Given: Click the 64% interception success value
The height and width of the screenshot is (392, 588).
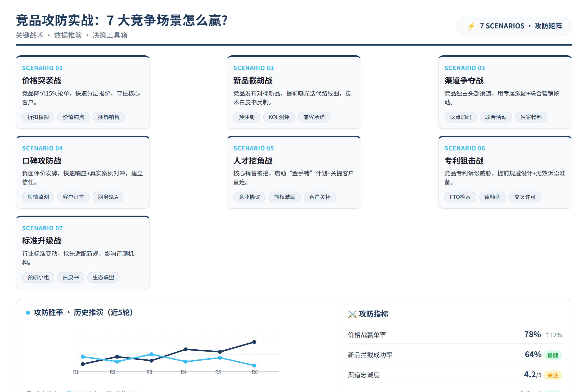Looking at the screenshot, I should click(x=533, y=355).
